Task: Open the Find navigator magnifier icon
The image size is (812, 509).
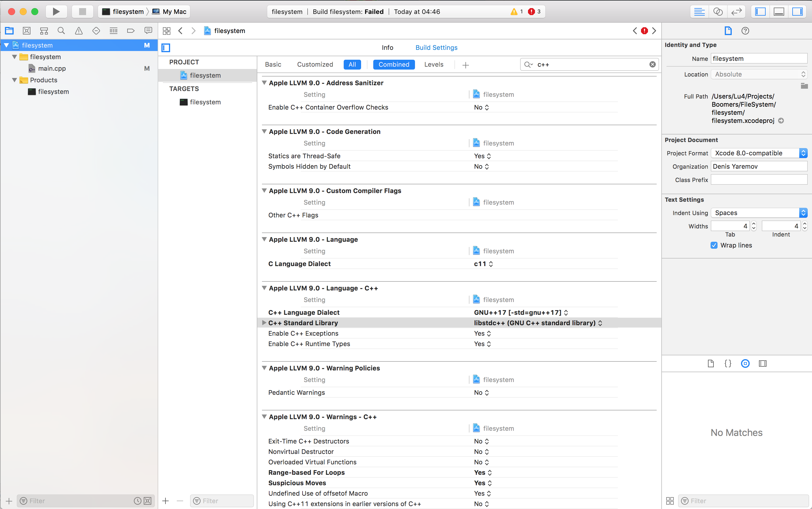Action: tap(61, 31)
